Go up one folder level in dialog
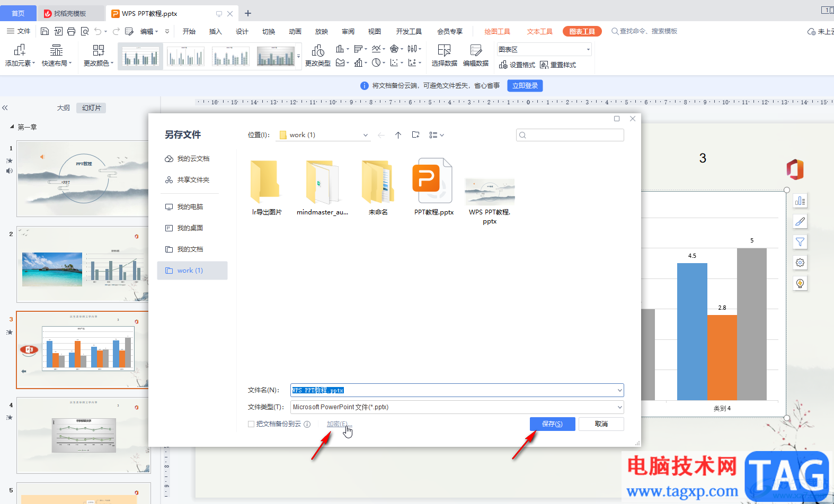 tap(398, 135)
